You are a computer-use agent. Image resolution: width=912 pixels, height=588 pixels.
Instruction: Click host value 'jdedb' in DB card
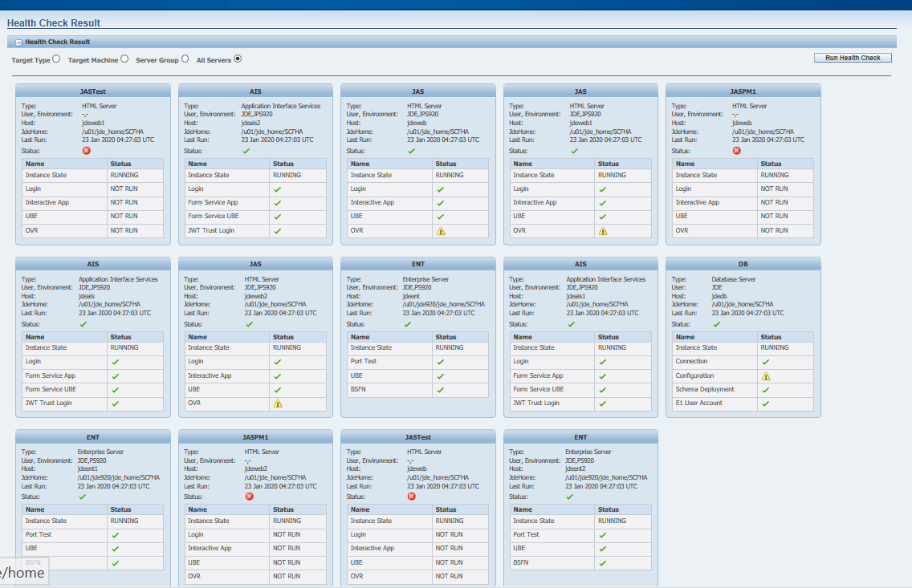pos(719,296)
